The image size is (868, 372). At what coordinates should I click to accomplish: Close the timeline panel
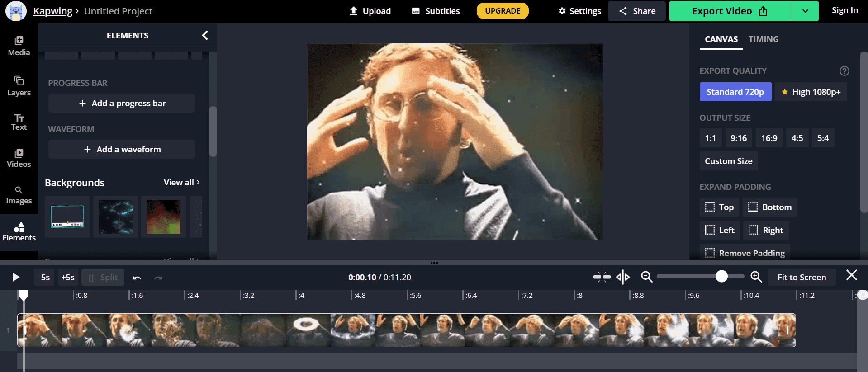851,275
